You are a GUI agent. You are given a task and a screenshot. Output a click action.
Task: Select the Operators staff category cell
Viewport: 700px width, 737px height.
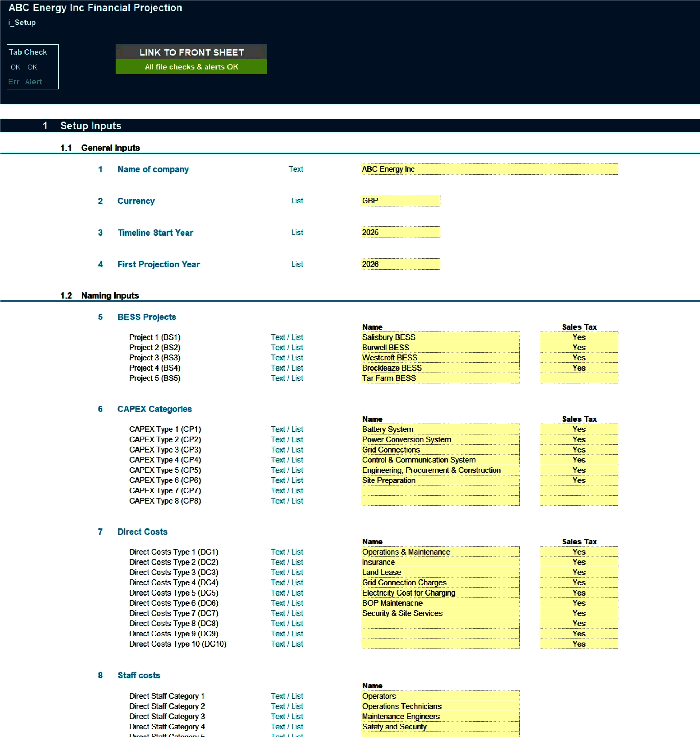click(440, 695)
